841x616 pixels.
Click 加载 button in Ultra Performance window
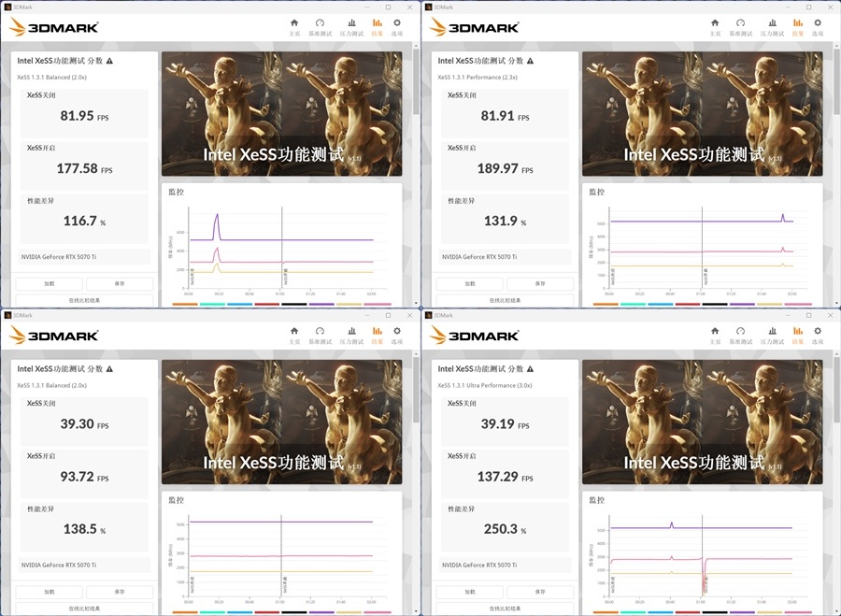[x=470, y=592]
